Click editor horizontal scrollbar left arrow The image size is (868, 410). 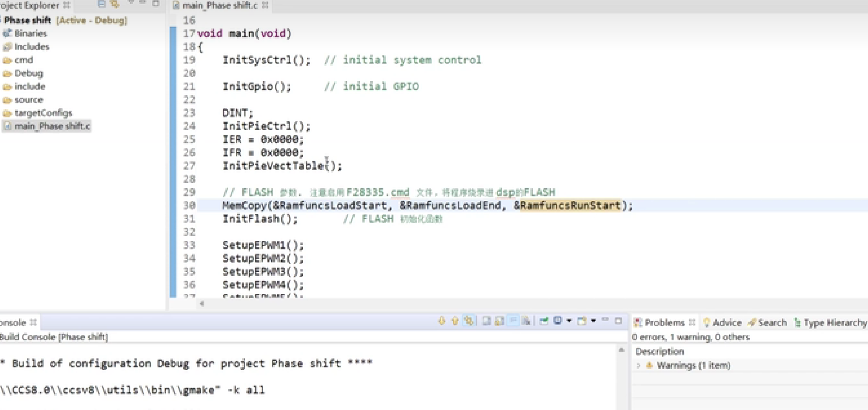[202, 304]
